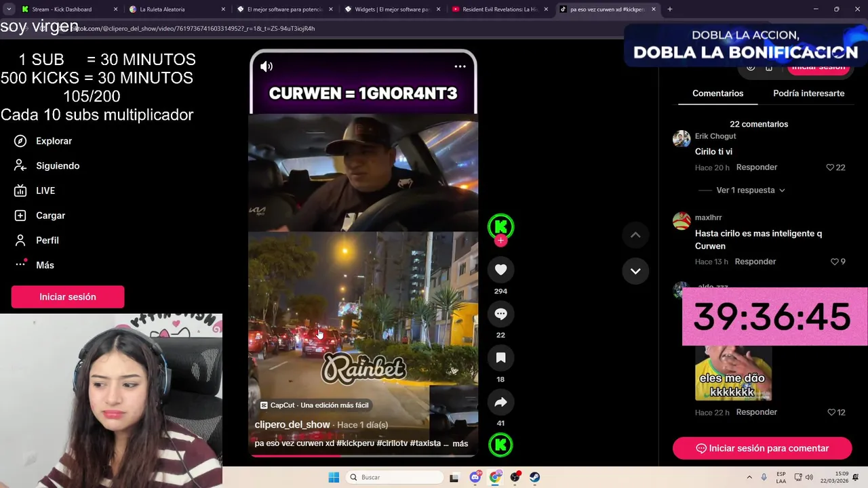Screen dimensions: 868x488
Task: Like maxlhrr's comment heart
Action: point(835,262)
